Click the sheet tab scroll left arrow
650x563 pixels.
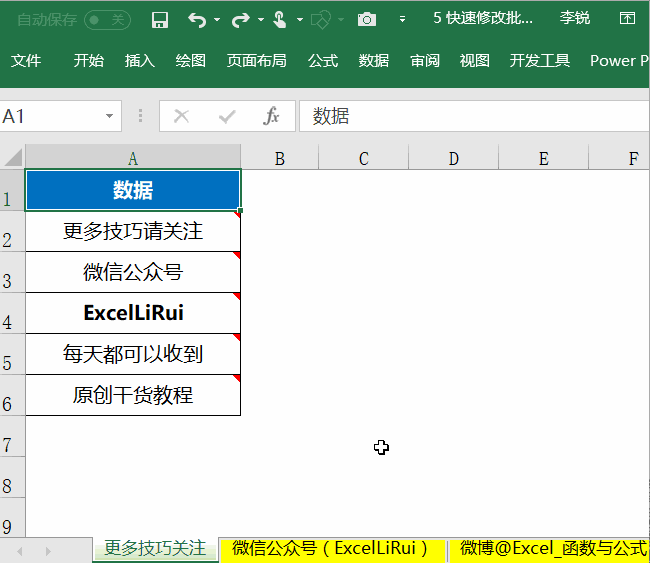pyautogui.click(x=19, y=551)
